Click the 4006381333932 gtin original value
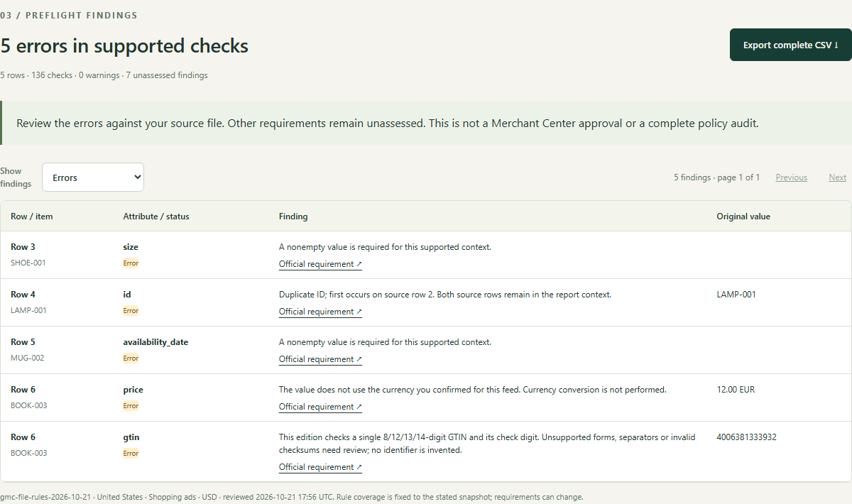 [x=747, y=437]
